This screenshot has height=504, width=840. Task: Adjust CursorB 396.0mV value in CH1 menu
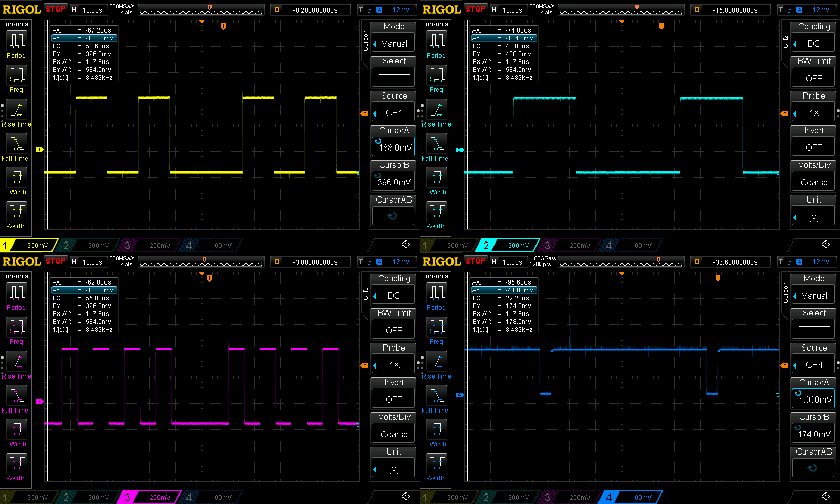point(393,175)
